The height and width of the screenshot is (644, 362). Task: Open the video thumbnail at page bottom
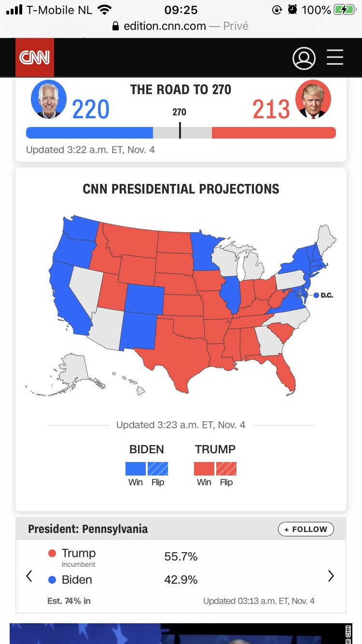181,633
